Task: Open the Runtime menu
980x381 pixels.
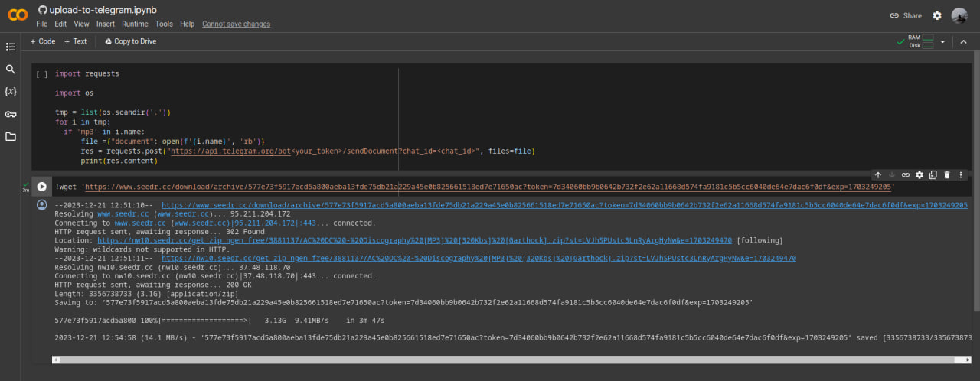Action: click(135, 24)
